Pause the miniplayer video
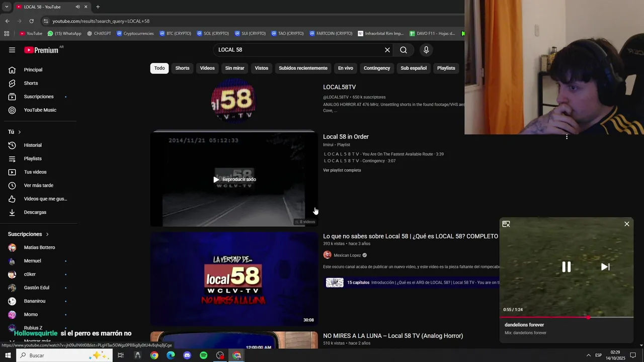The image size is (644, 362). tap(567, 267)
